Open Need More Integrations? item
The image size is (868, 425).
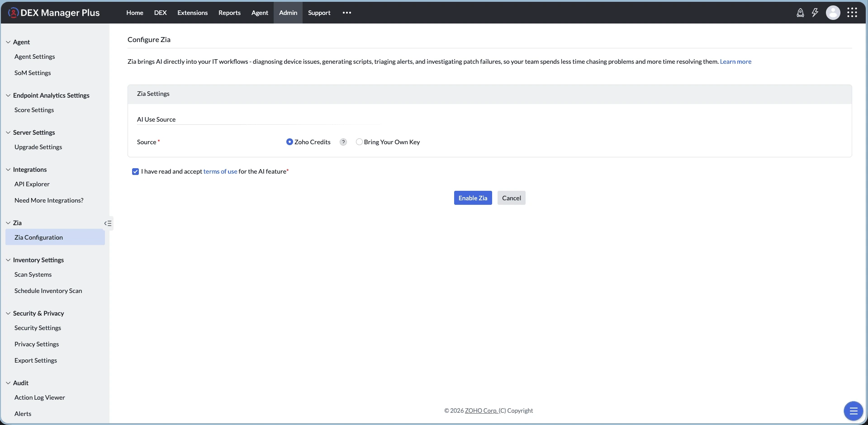tap(49, 200)
